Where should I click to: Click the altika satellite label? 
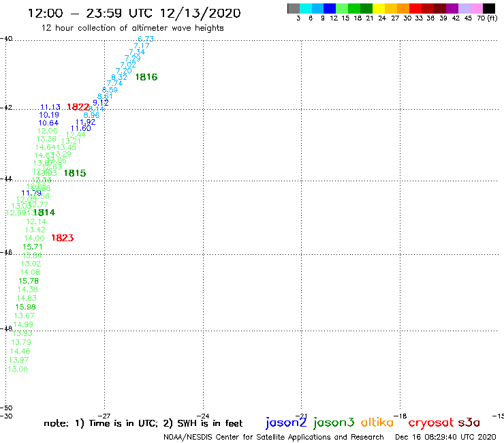(x=377, y=423)
